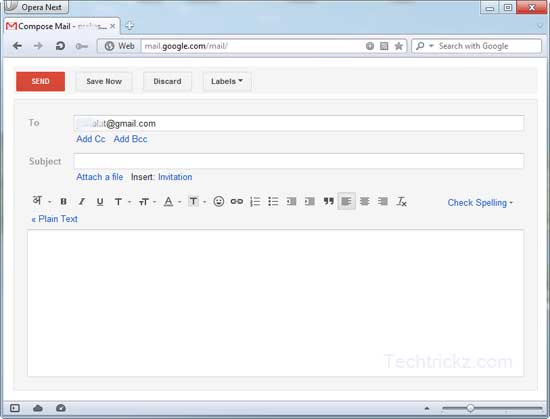Viewport: 550px width, 419px height.
Task: Insert an emoticon with the smiley icon
Action: pos(219,202)
